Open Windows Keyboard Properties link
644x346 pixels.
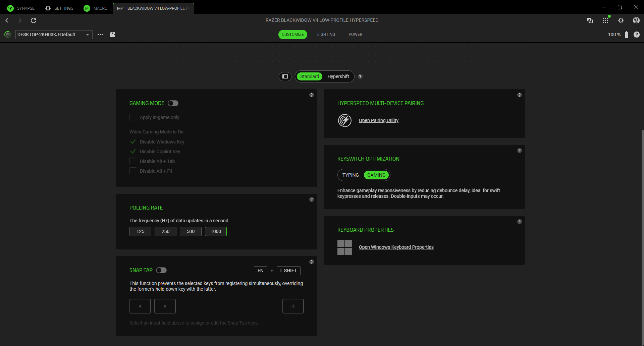click(396, 247)
